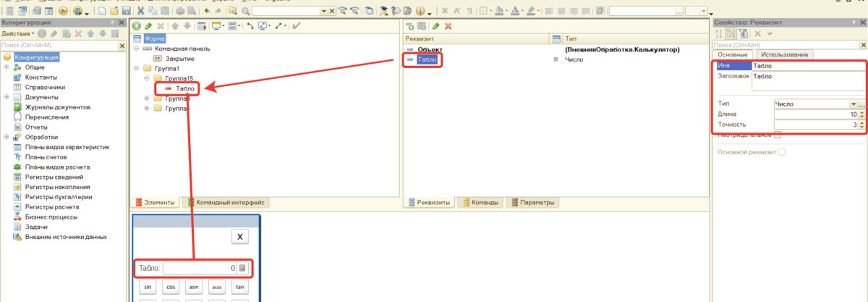Switch to the Команды tab
868x302 pixels.
click(x=480, y=203)
